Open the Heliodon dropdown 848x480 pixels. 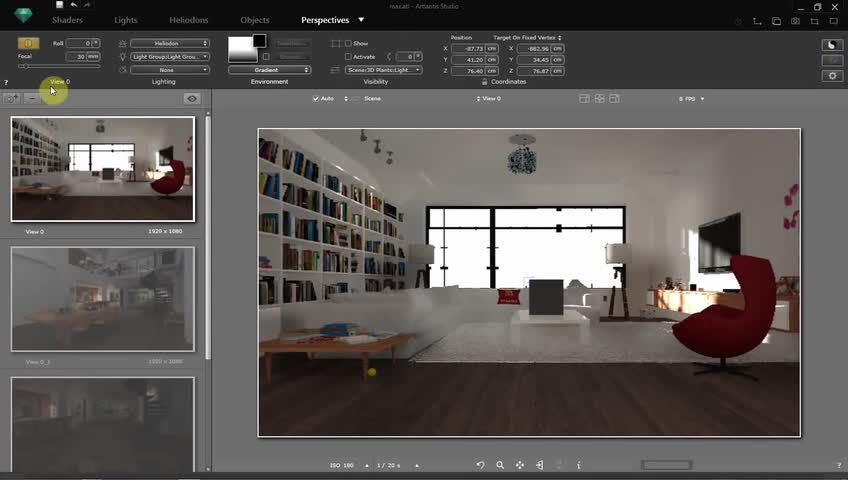(169, 43)
